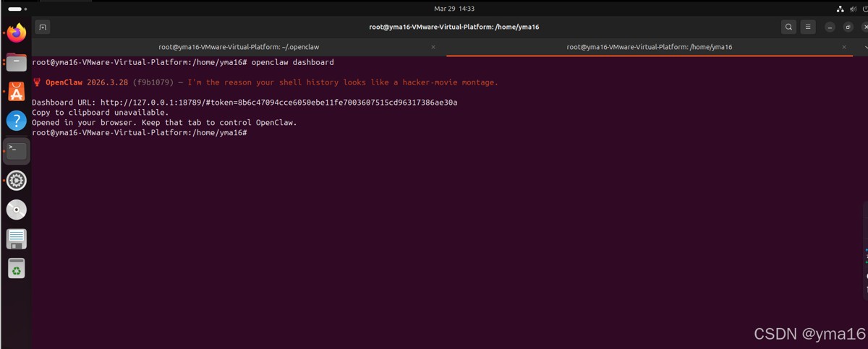Open system status menu via network icon

click(840, 9)
